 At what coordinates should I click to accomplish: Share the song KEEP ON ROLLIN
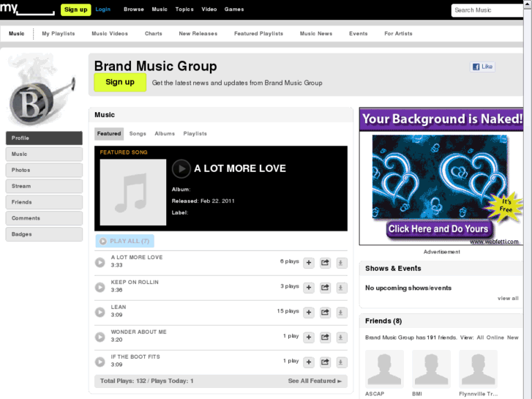[325, 288]
